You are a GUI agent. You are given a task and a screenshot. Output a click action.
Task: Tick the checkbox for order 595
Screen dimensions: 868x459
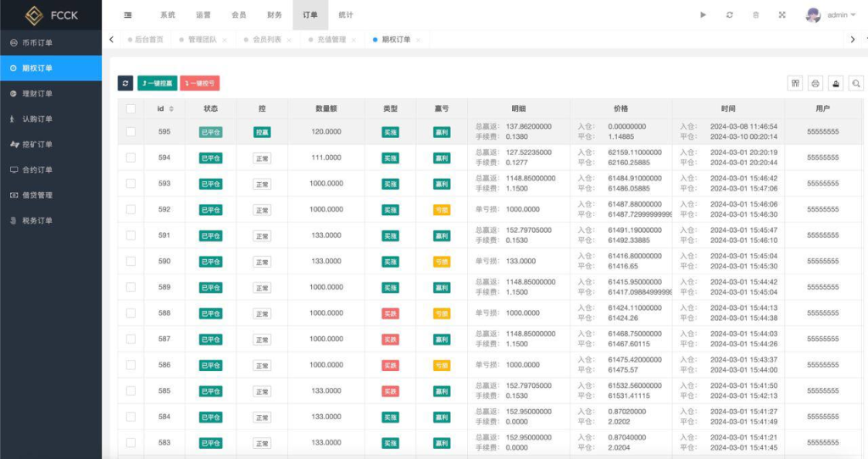tap(131, 131)
